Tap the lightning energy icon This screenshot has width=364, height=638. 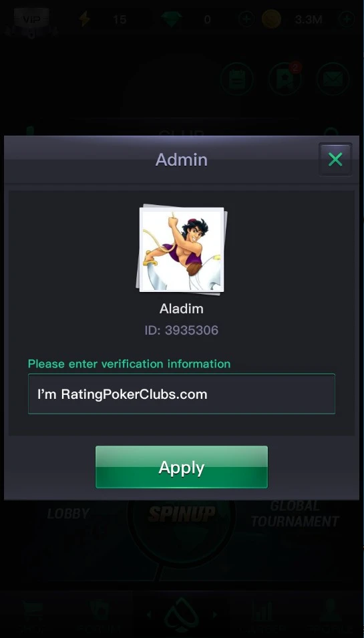point(84,19)
